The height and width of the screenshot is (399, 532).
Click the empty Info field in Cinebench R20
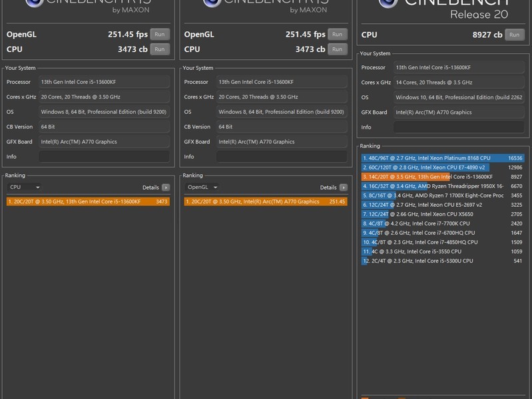[459, 127]
